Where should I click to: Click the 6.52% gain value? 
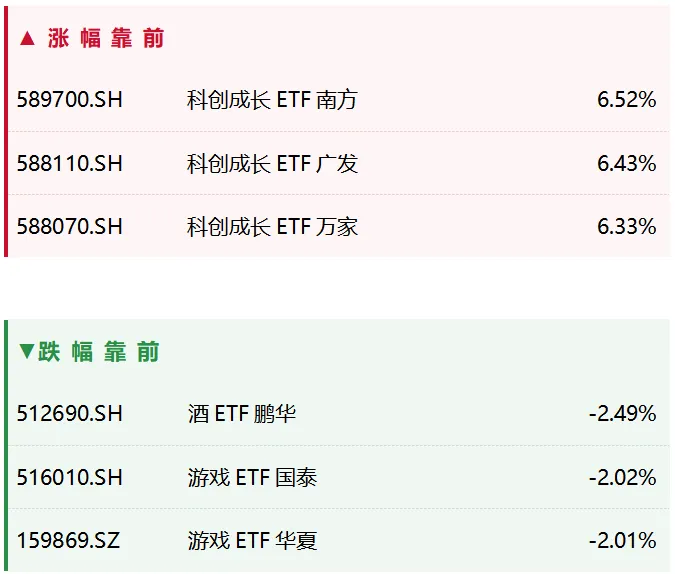point(627,100)
